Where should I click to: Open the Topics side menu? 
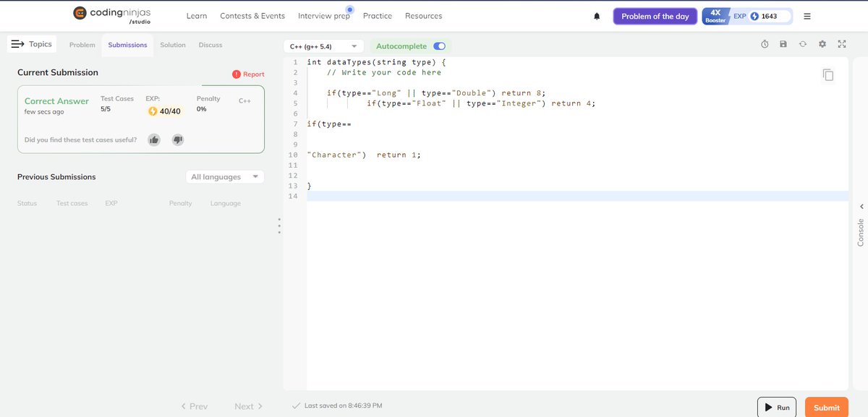[33, 44]
